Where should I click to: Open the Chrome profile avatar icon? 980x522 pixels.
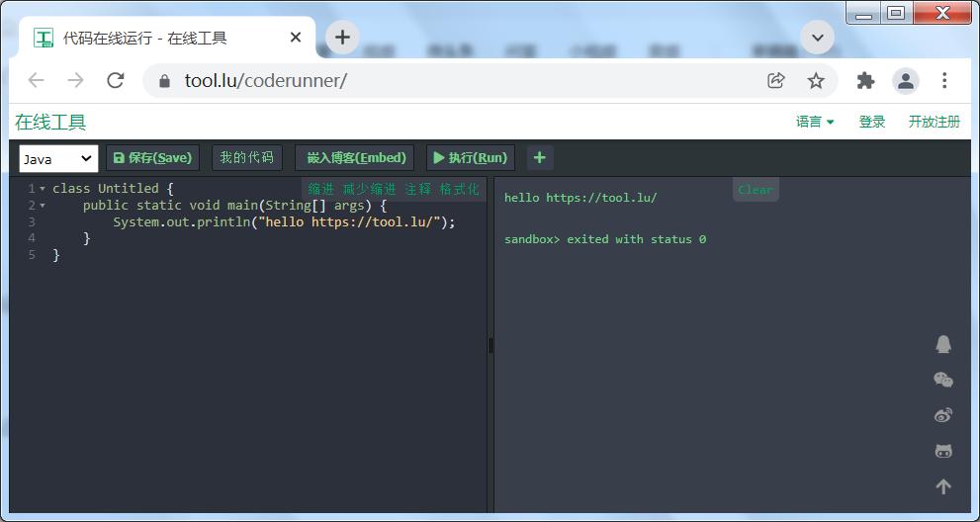[x=906, y=81]
